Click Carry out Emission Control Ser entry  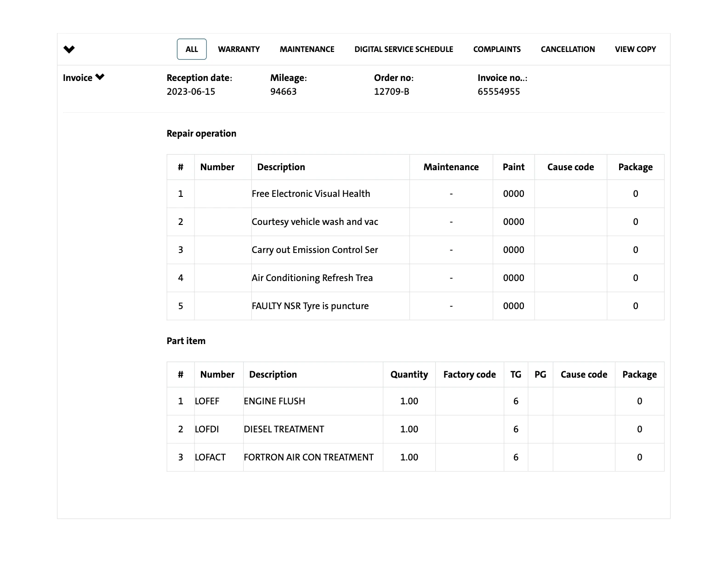pyautogui.click(x=315, y=250)
